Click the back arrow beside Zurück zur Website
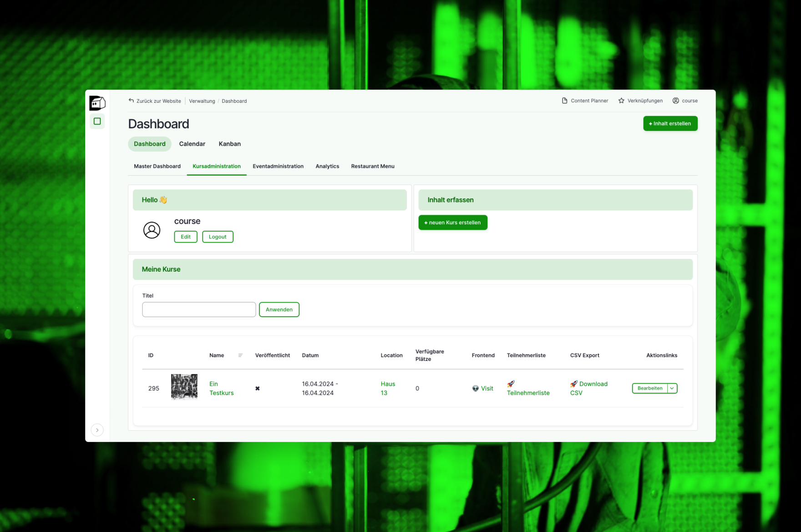 click(131, 100)
